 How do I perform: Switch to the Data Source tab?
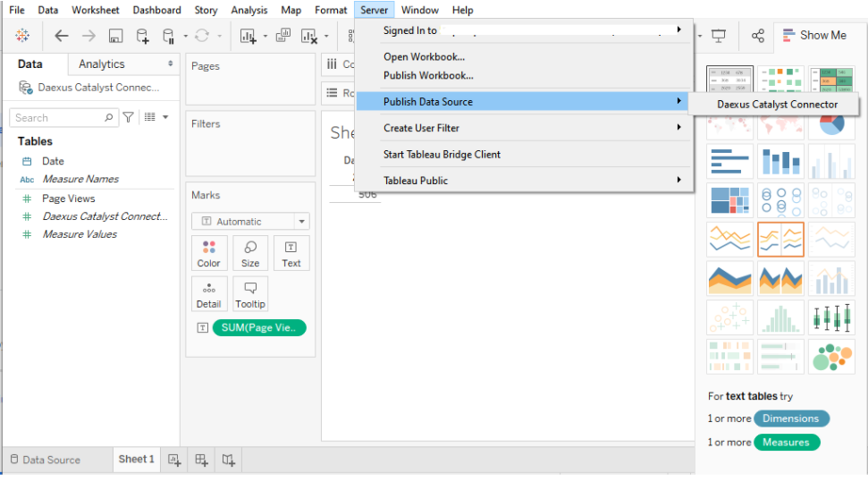[46, 460]
